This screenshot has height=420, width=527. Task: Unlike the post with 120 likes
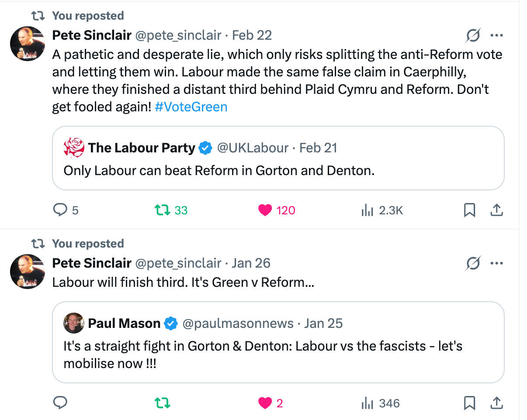(265, 210)
